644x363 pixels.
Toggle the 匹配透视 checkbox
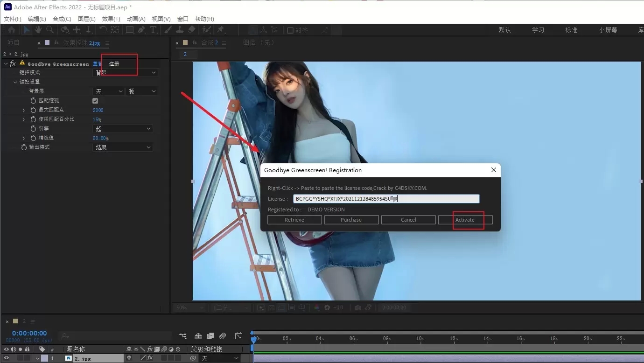click(x=95, y=100)
